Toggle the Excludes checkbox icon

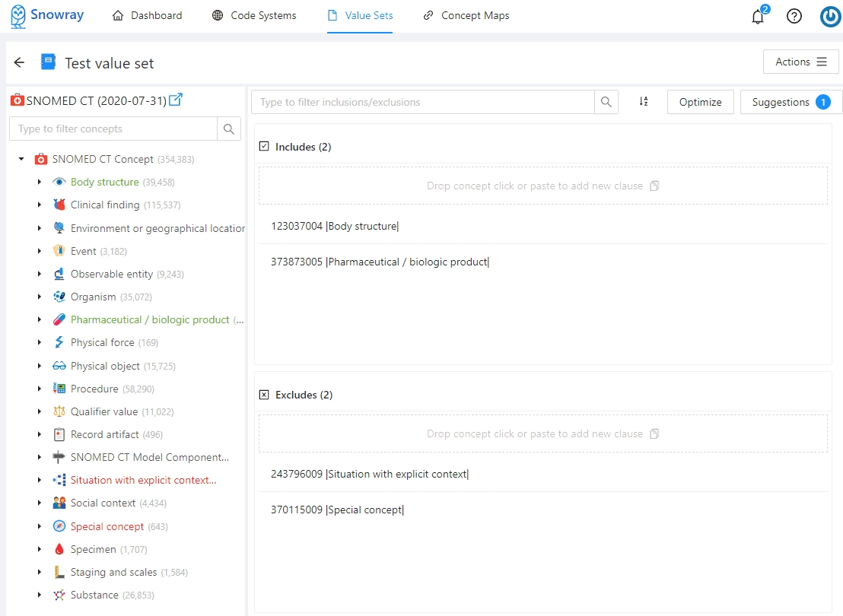[264, 395]
